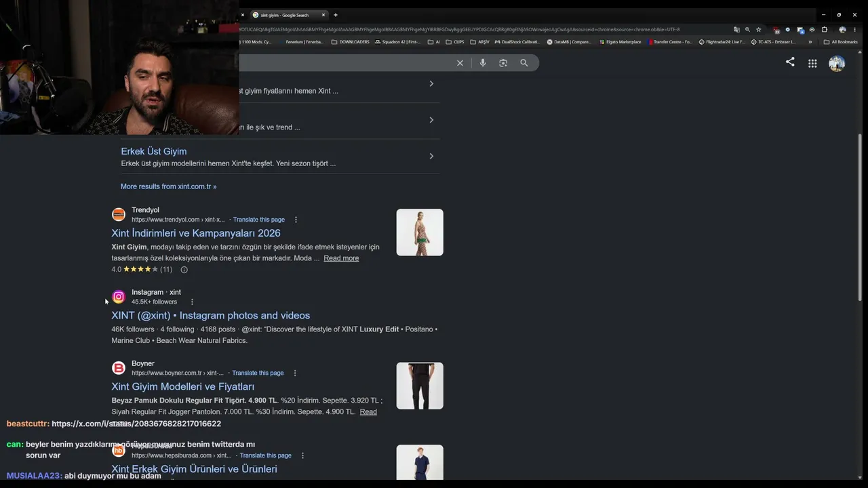Submit search with the magnifier icon

[x=524, y=63]
